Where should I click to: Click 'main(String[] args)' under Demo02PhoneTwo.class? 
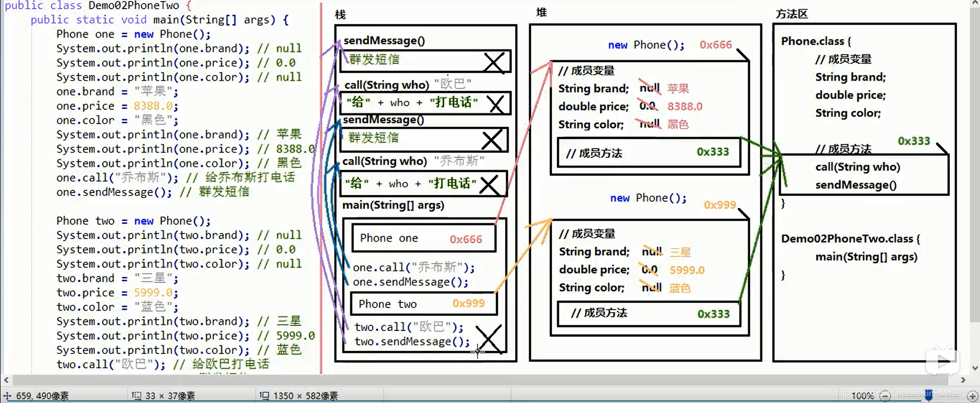(x=866, y=257)
